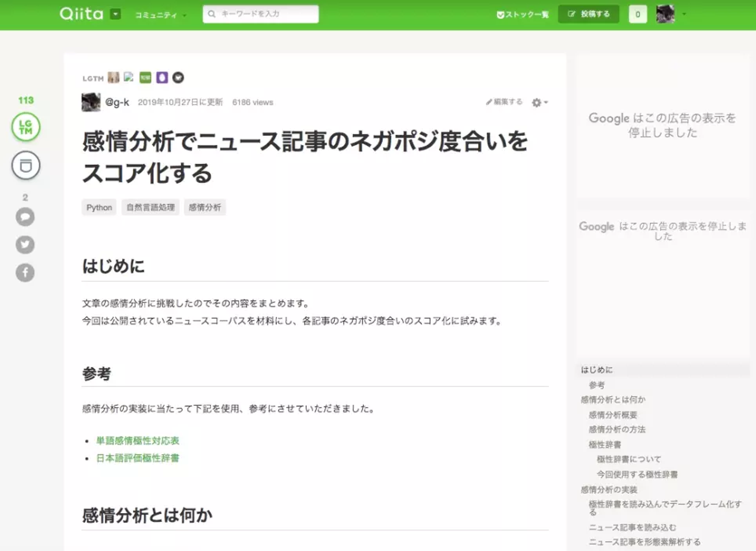
Task: Click the profile avatar in the header
Action: pos(665,14)
